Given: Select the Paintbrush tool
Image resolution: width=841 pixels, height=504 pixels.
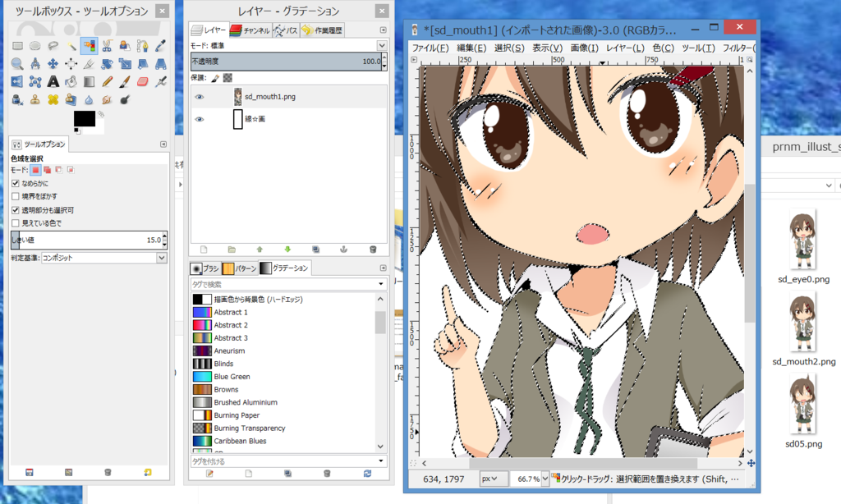Looking at the screenshot, I should [x=124, y=81].
